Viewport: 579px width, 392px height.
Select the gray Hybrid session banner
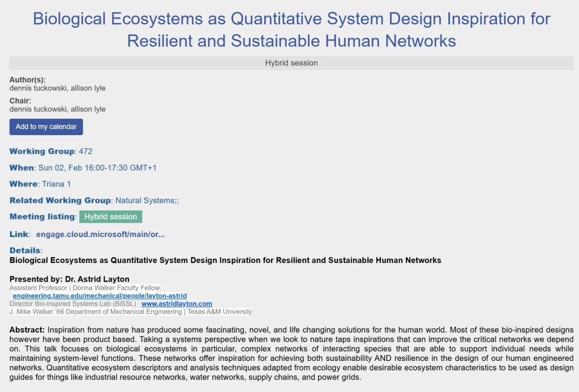point(291,63)
